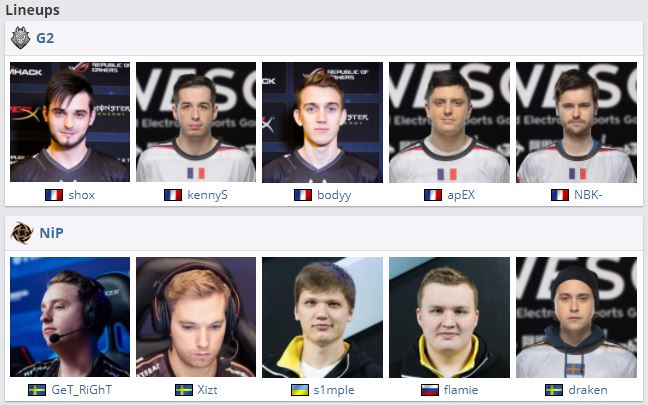Open s1mple player photo

[322, 317]
